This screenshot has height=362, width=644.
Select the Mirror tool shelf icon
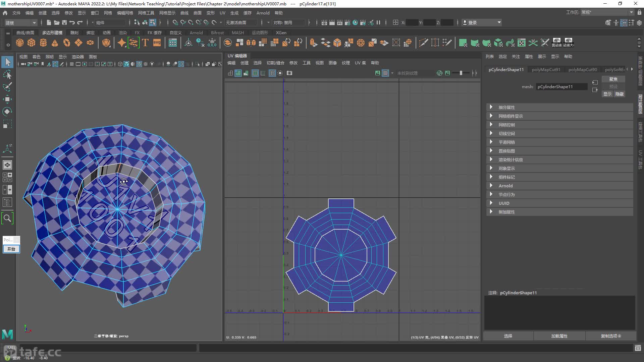(251, 43)
